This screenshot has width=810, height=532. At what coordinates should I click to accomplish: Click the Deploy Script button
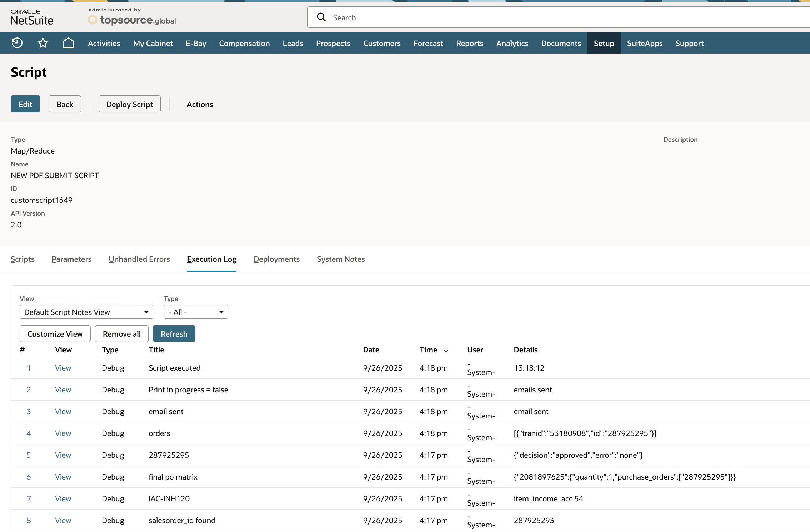[x=130, y=104]
